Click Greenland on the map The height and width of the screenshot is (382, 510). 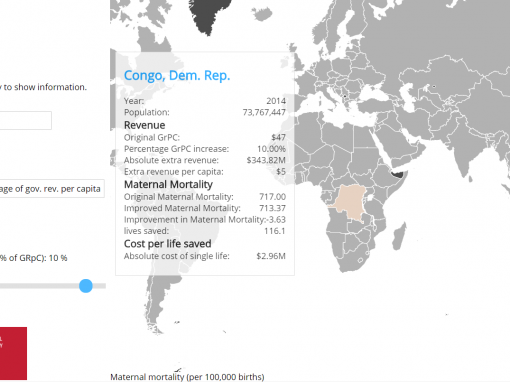(x=210, y=14)
